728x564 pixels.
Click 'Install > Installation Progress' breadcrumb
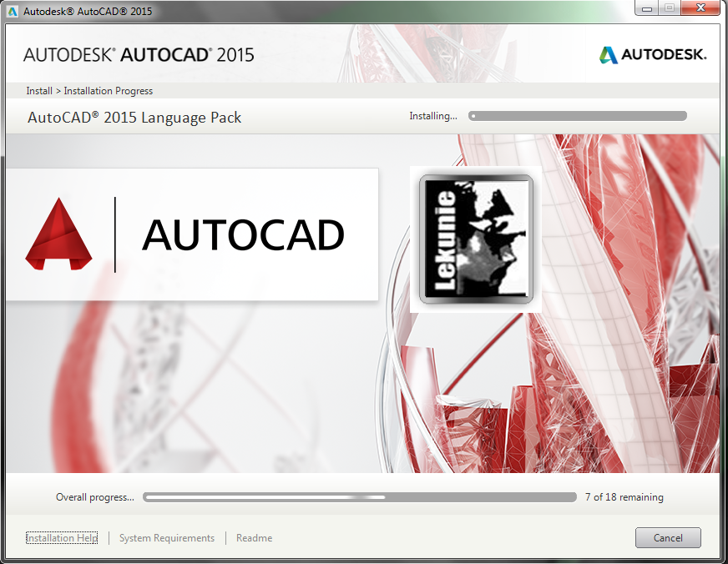coord(89,91)
